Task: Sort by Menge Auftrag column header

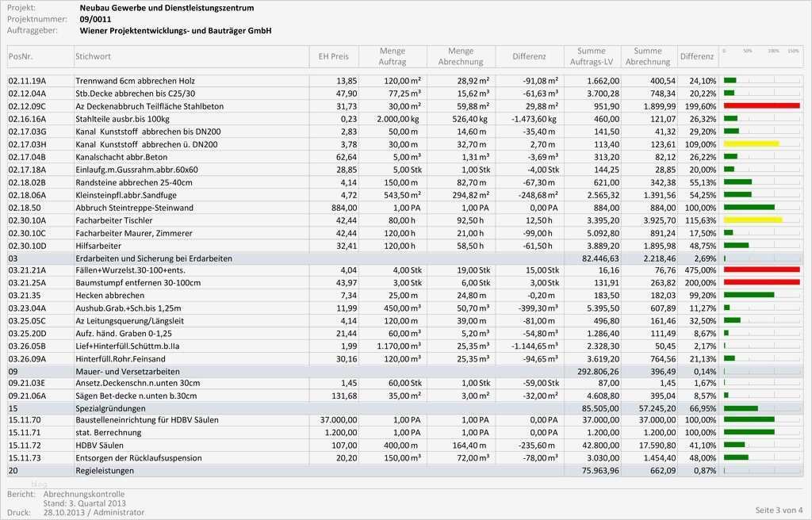Action: tap(392, 56)
